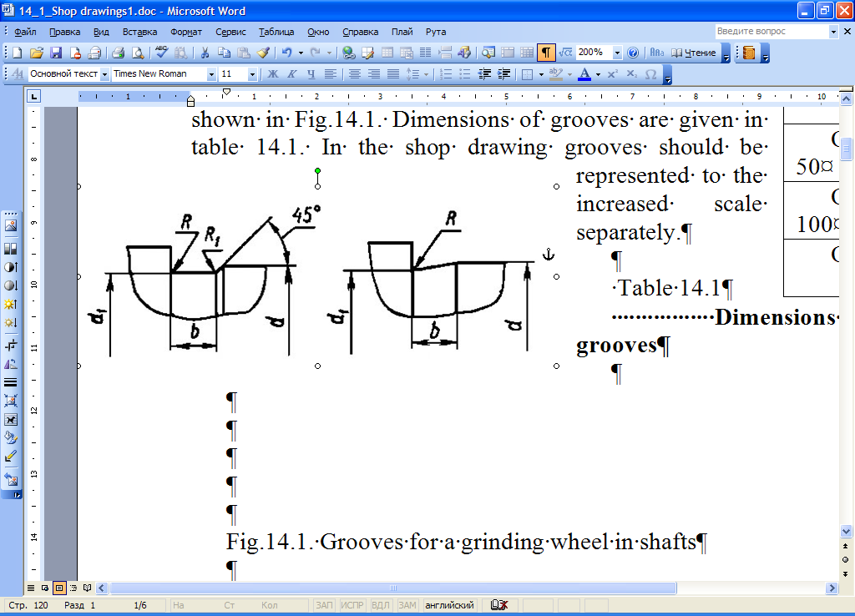Insert a symbol with the Omega icon

[x=650, y=74]
